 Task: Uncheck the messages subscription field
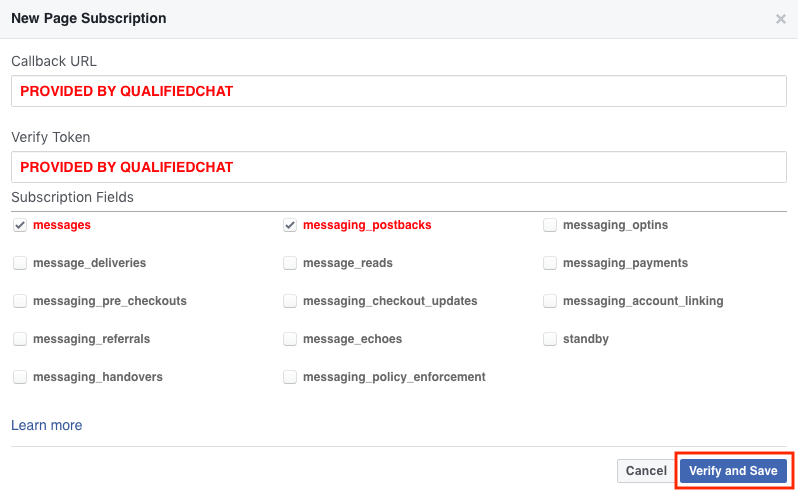coord(20,225)
